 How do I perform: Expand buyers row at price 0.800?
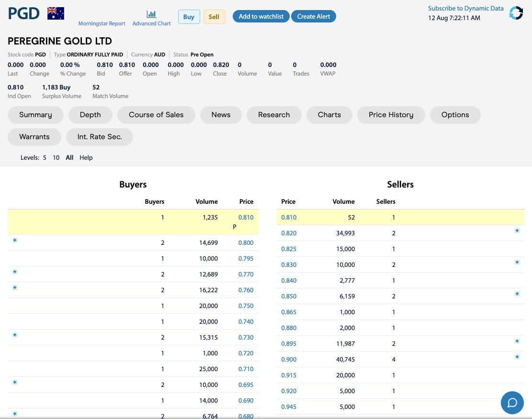[14, 240]
